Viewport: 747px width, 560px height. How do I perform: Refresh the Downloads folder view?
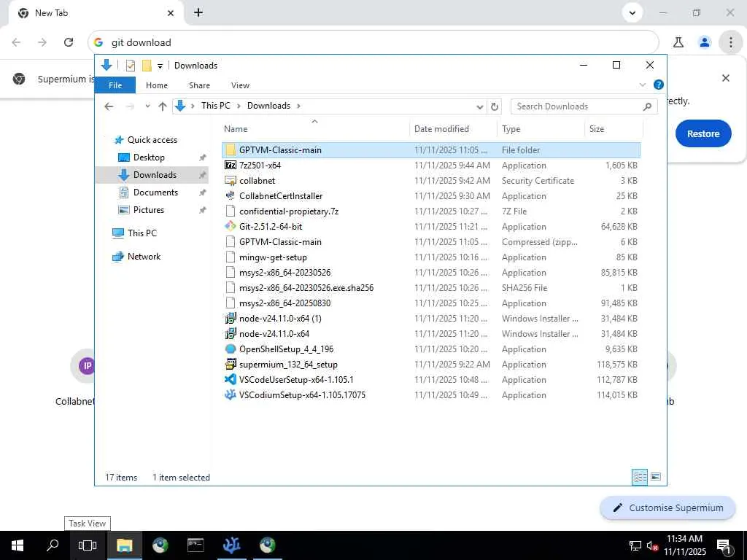(495, 106)
